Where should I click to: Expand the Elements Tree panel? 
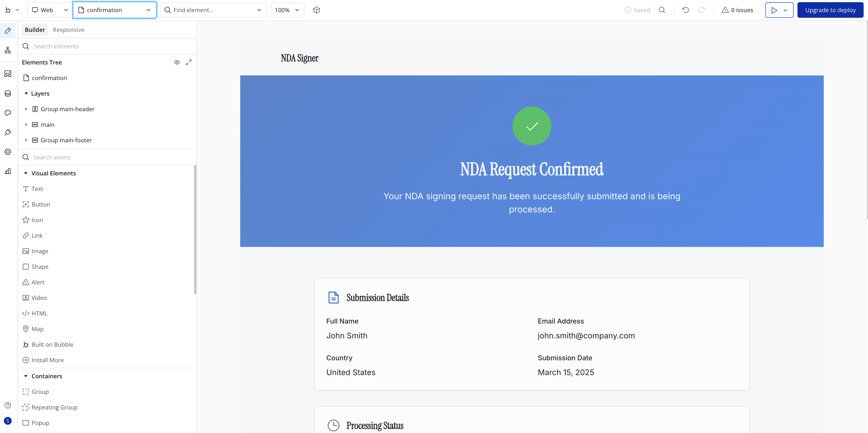[189, 62]
